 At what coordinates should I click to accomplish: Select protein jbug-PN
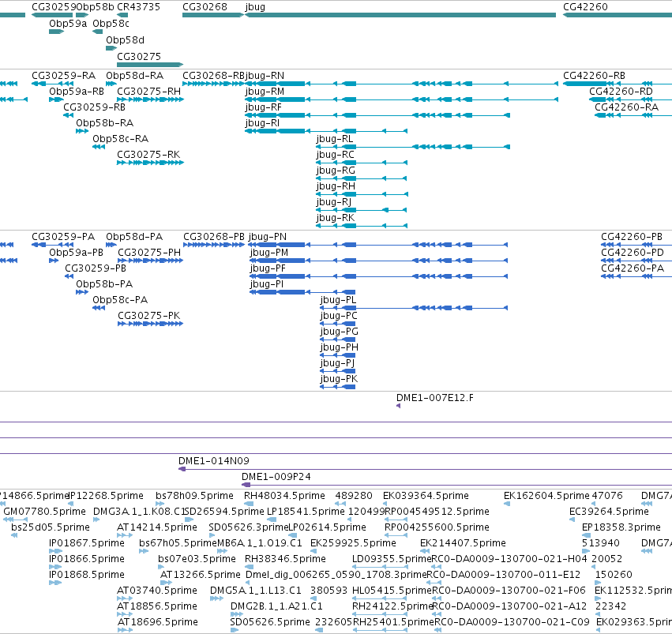[268, 237]
